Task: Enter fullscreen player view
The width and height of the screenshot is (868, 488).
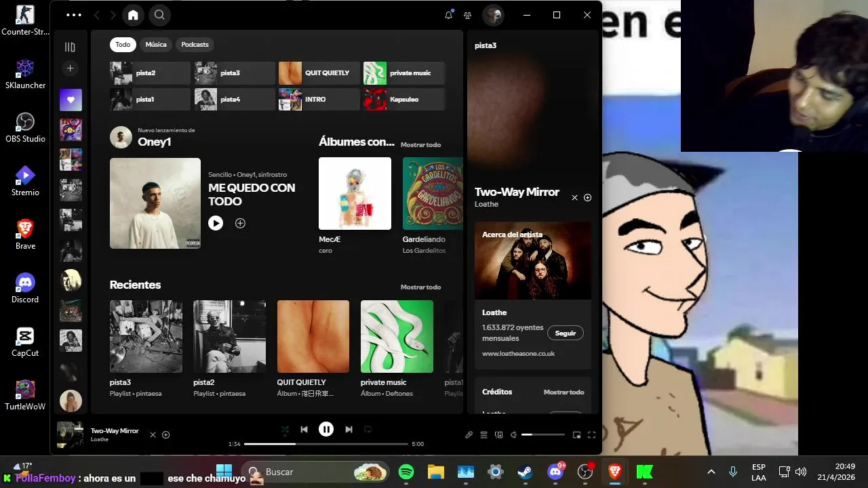Action: tap(591, 435)
